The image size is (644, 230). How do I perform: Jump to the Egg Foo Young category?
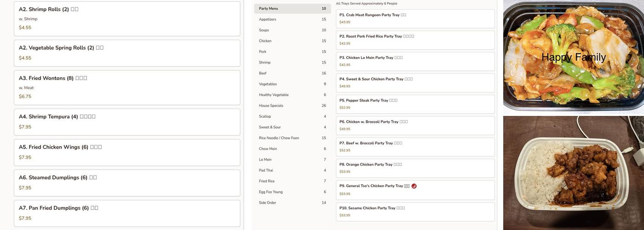point(292,192)
